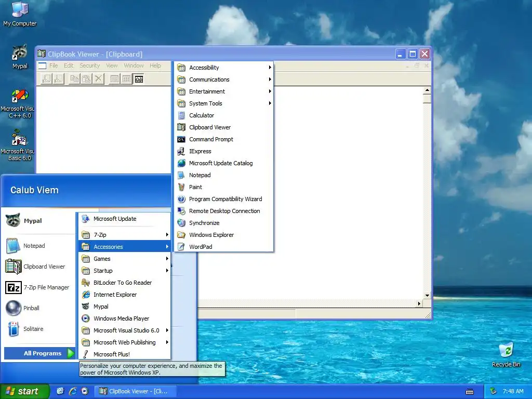This screenshot has height=399, width=532.
Task: Expand the 7-Zip program folder
Action: (124, 235)
